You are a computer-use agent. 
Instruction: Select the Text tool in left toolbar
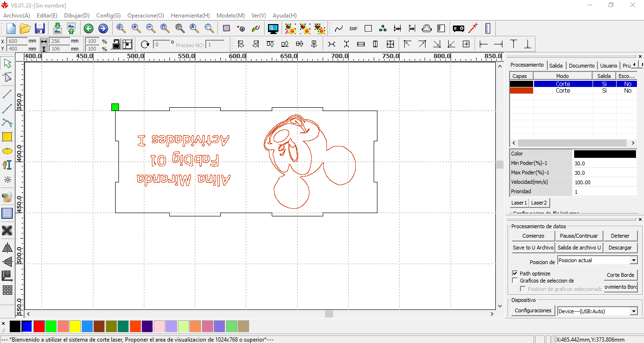(7, 165)
